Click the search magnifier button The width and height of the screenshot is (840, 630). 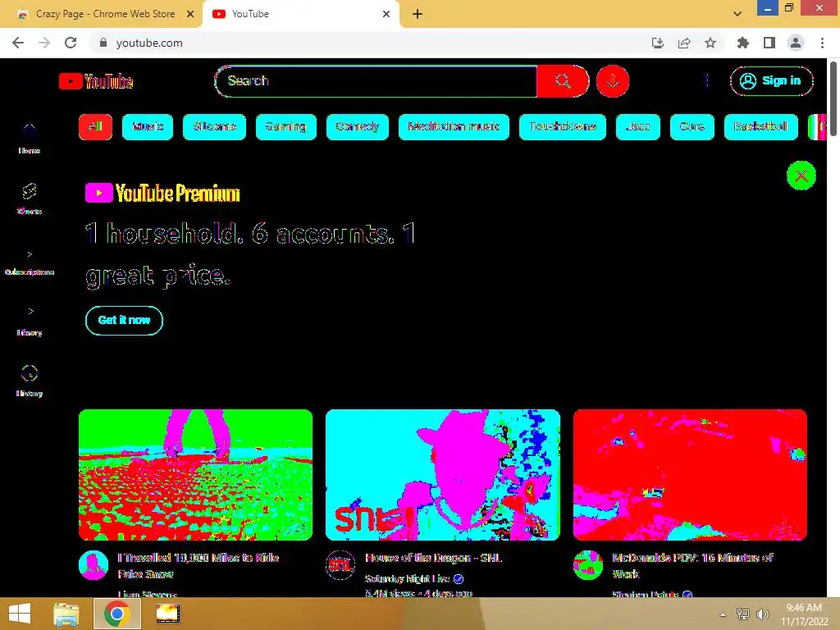(x=563, y=81)
